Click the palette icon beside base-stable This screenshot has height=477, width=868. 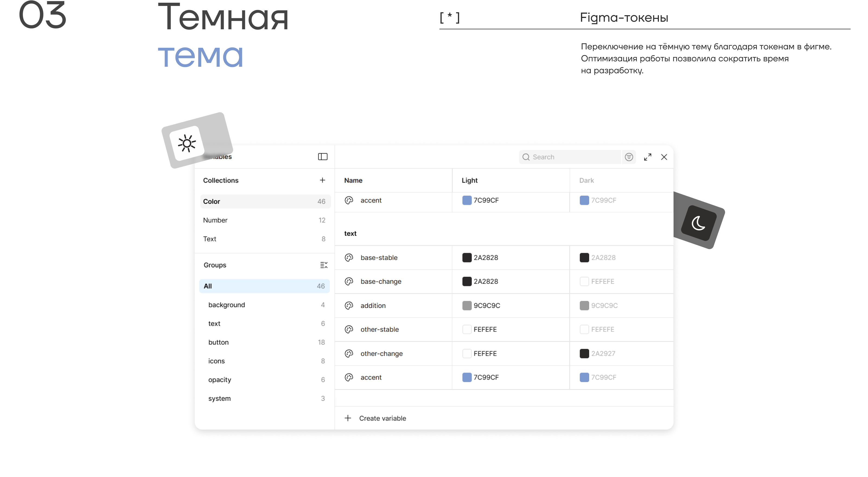pyautogui.click(x=349, y=257)
